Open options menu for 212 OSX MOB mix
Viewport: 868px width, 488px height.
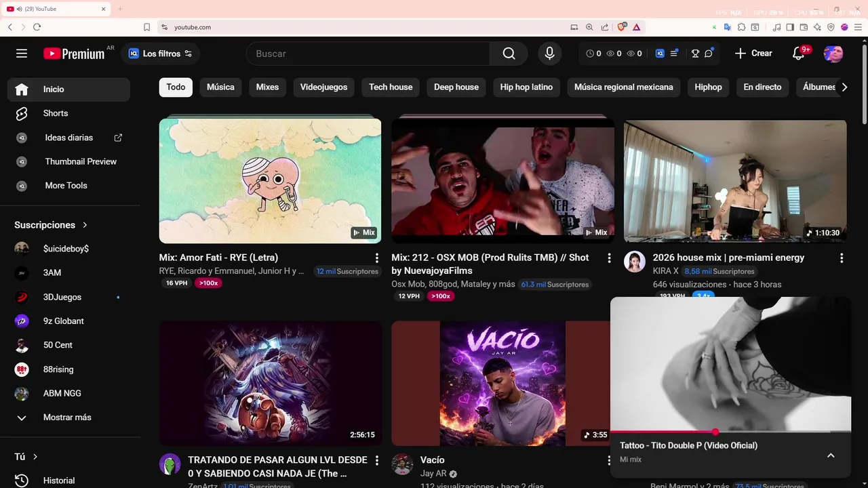click(x=609, y=258)
